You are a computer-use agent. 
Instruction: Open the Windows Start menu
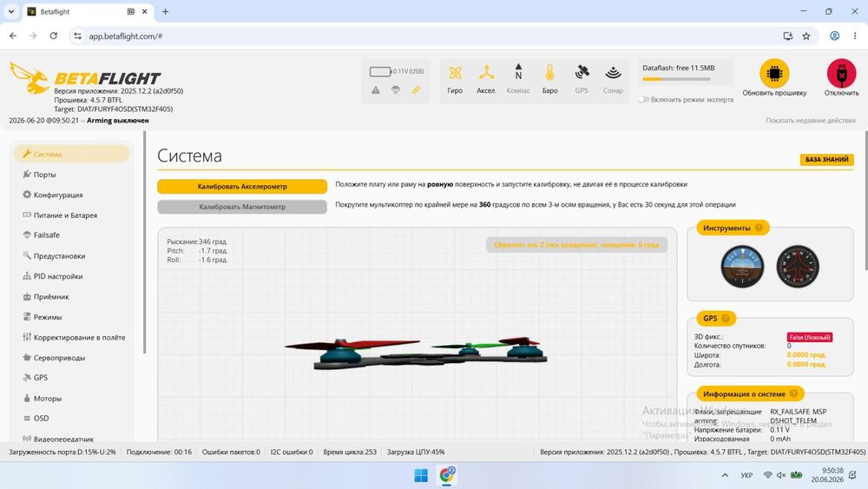[421, 475]
